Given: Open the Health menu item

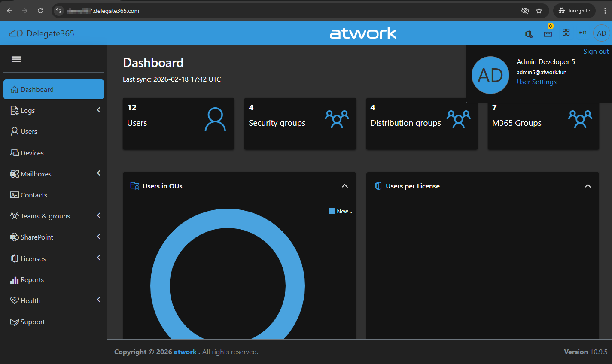Looking at the screenshot, I should coord(30,300).
